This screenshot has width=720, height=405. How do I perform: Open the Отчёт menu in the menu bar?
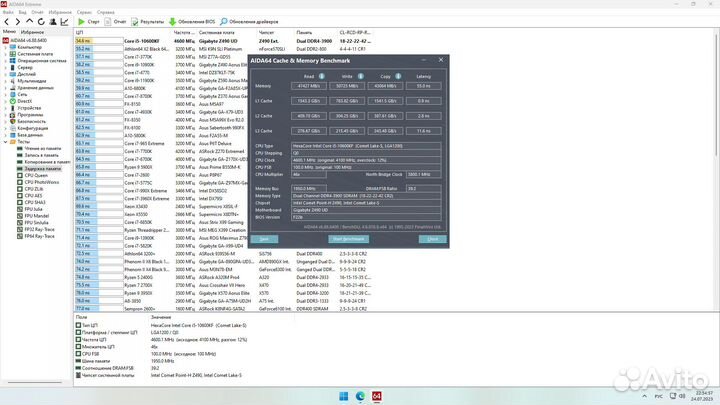click(38, 12)
